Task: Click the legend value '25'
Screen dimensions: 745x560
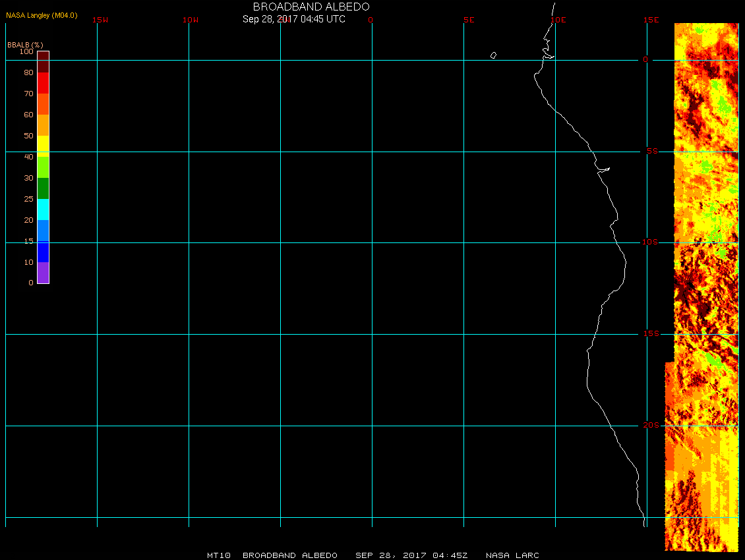Action: [28, 198]
